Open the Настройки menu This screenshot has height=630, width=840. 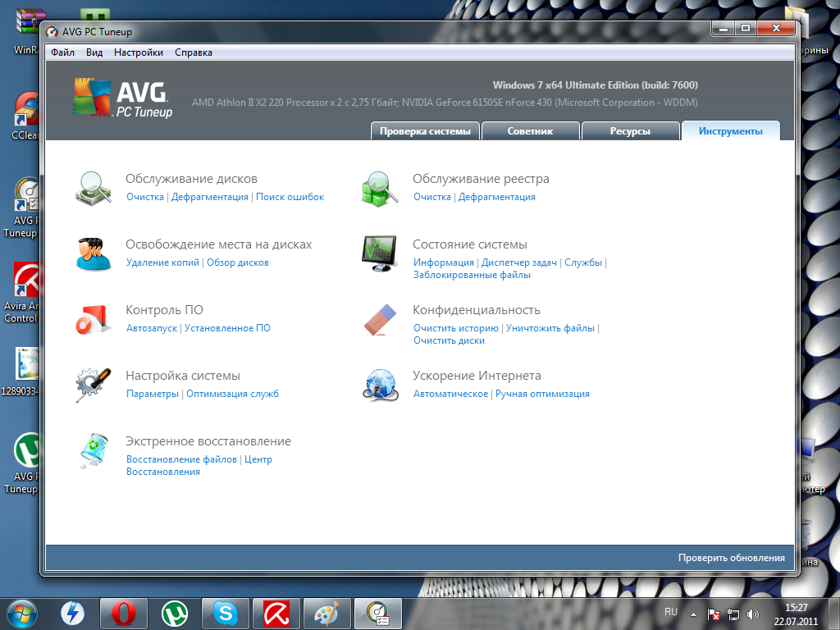pyautogui.click(x=138, y=52)
